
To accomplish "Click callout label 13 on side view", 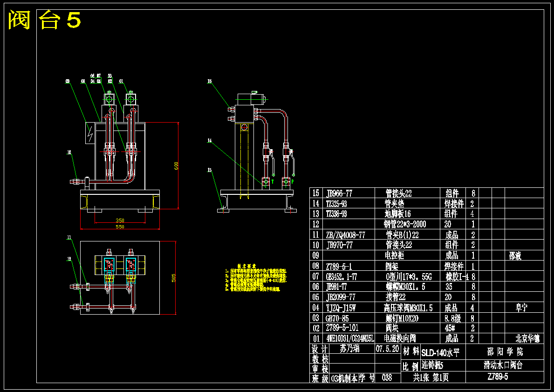I will (210, 171).
